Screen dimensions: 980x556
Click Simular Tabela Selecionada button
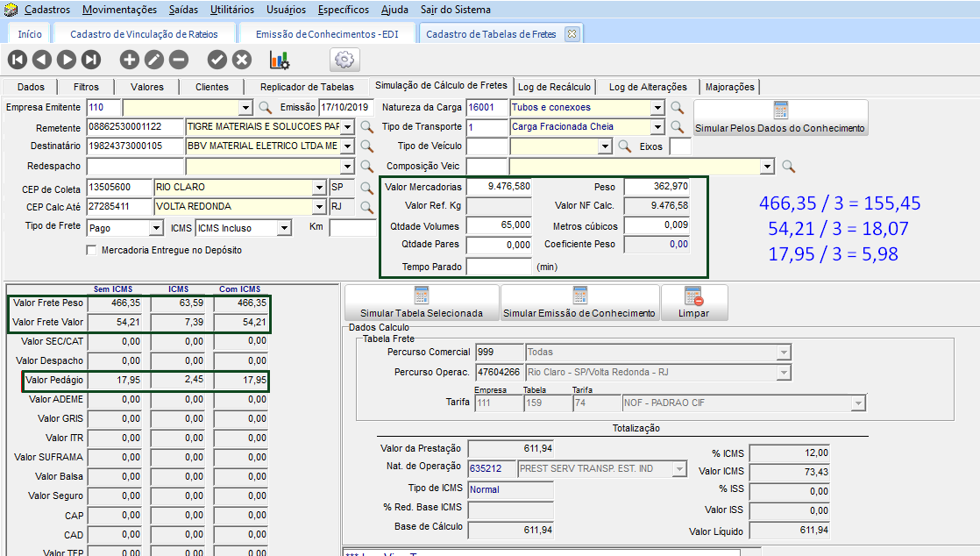coord(422,303)
